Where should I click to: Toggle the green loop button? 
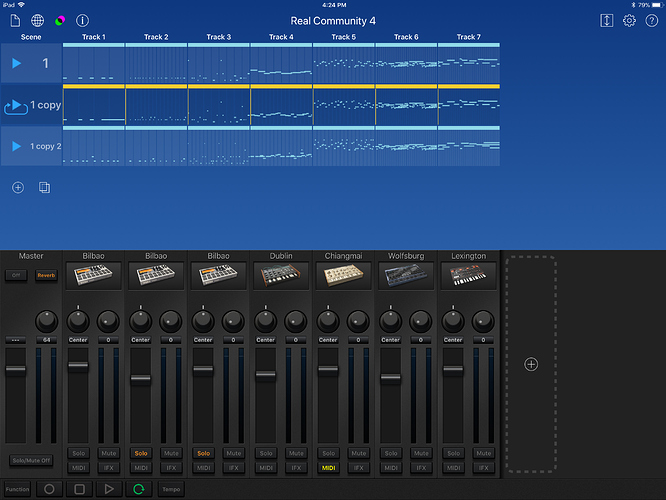pos(139,489)
